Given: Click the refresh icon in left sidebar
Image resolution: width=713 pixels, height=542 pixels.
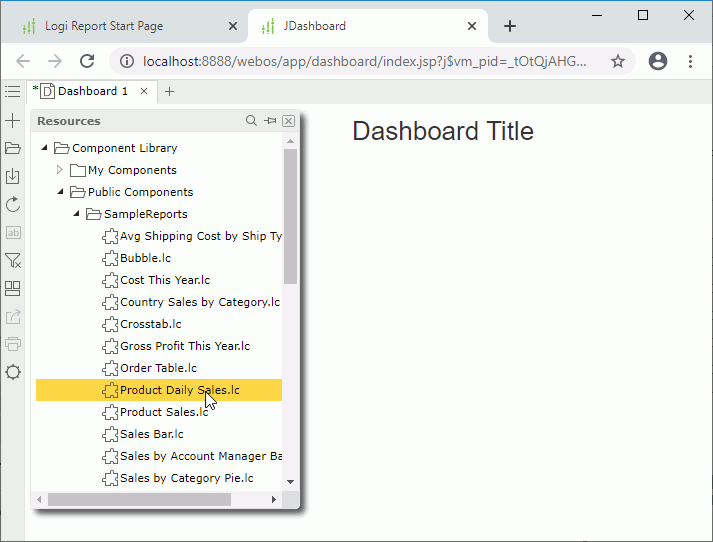Looking at the screenshot, I should (13, 204).
